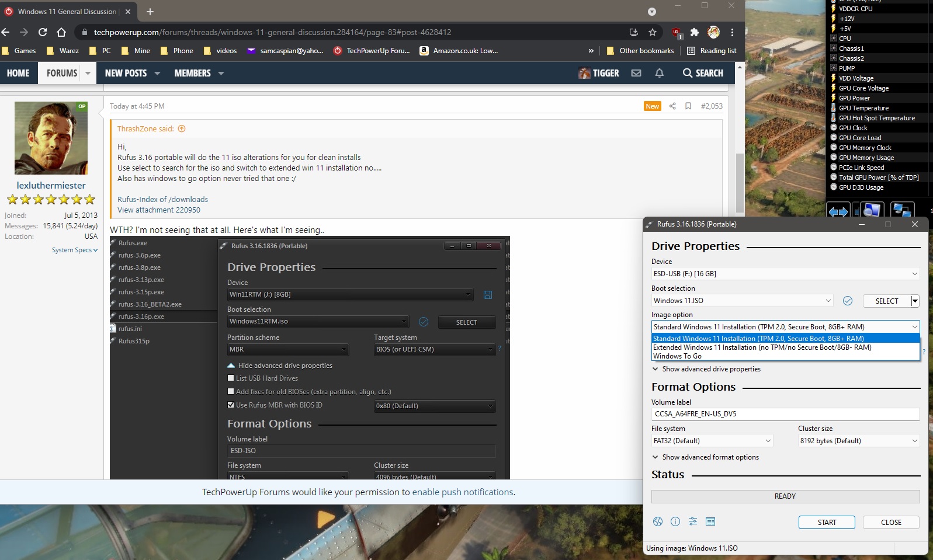
Task: Open the Cluster size 8192 bytes dropdown
Action: [859, 441]
